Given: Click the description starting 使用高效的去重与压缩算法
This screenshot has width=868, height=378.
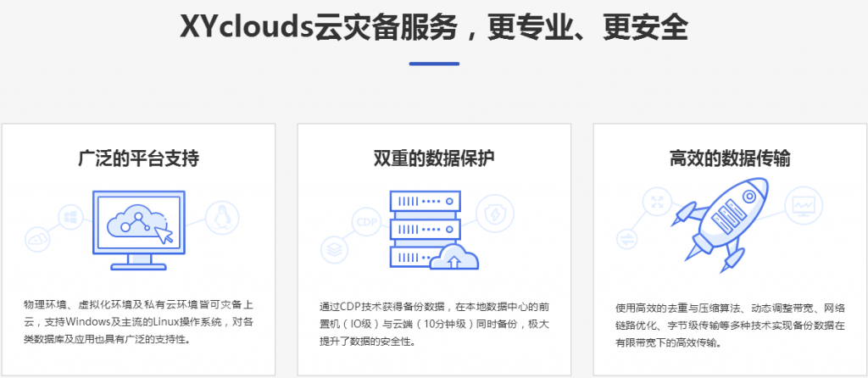Looking at the screenshot, I should (x=730, y=325).
